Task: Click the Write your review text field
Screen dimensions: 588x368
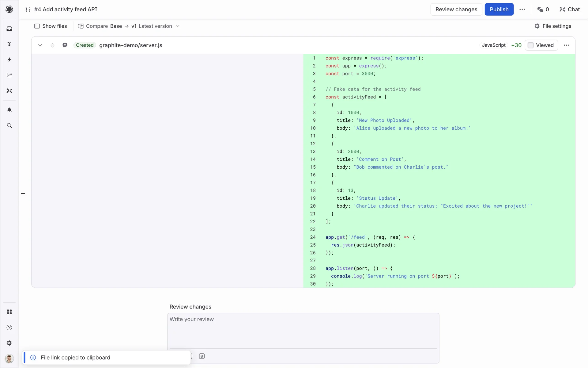Action: pos(303,330)
